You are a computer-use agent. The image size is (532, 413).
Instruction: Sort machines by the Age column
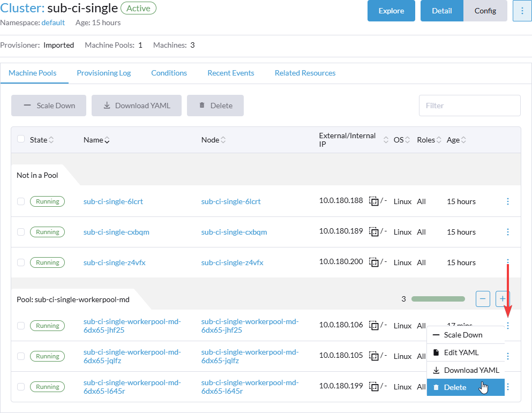(x=456, y=140)
